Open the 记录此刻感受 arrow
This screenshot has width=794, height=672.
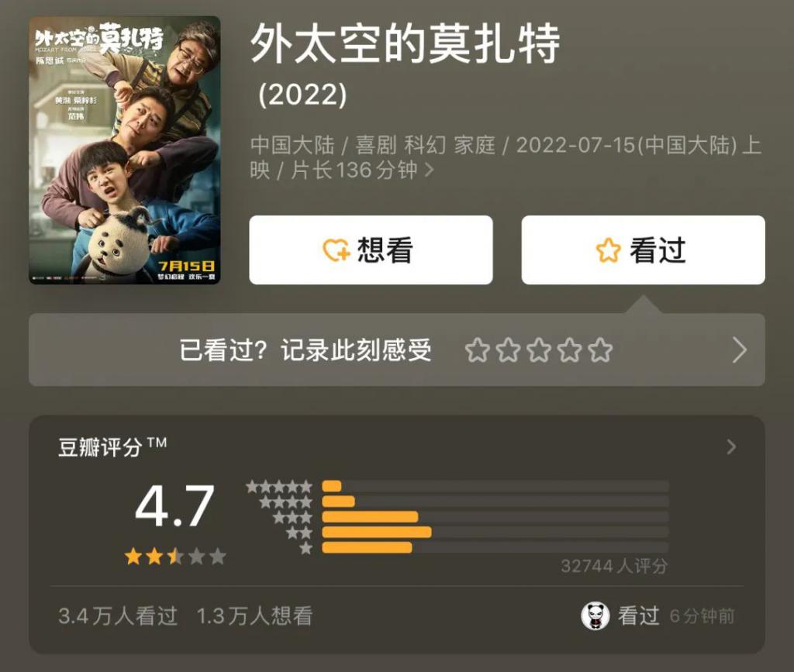(x=740, y=350)
